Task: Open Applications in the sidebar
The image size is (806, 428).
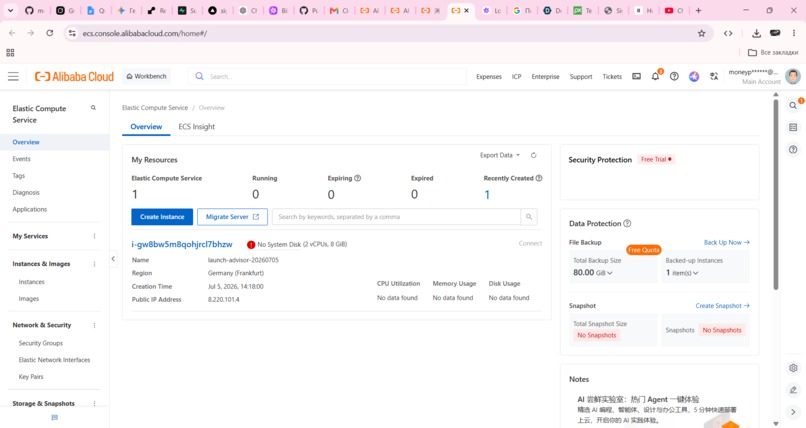Action: click(x=30, y=209)
